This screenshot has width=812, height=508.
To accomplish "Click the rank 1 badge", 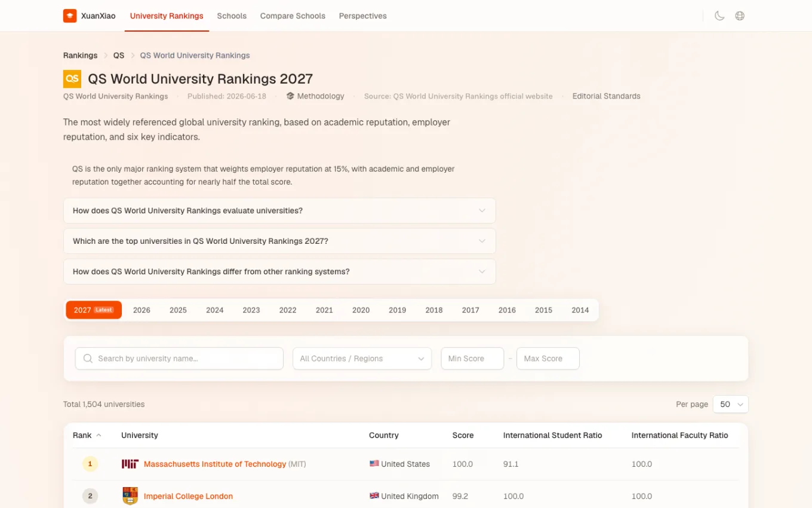I will [x=90, y=464].
